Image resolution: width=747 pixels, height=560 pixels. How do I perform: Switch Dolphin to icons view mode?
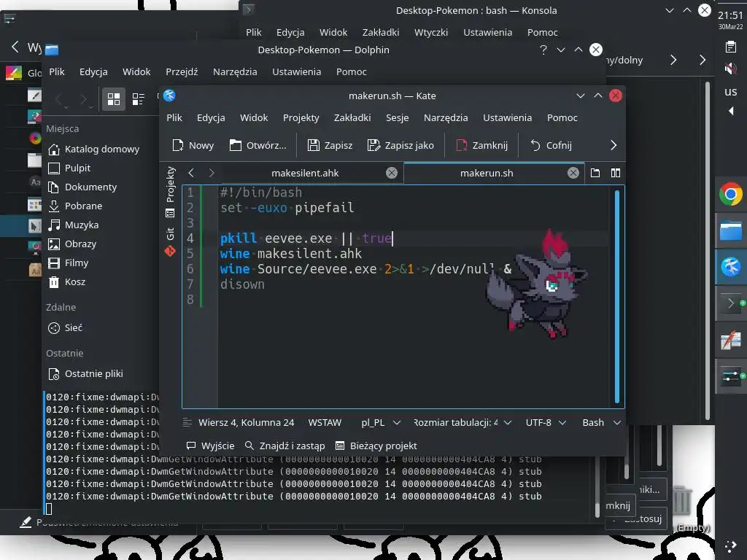[113, 99]
